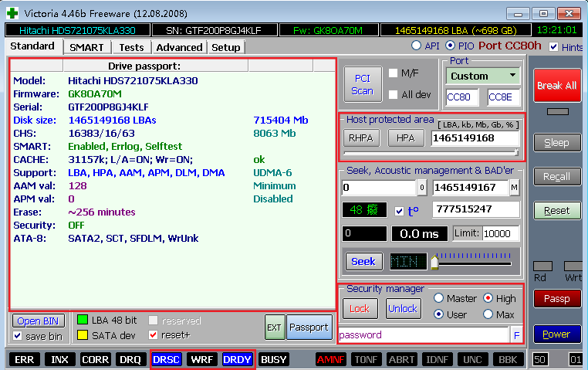The width and height of the screenshot is (588, 370).
Task: Click the CC80 port address field
Action: tap(462, 97)
